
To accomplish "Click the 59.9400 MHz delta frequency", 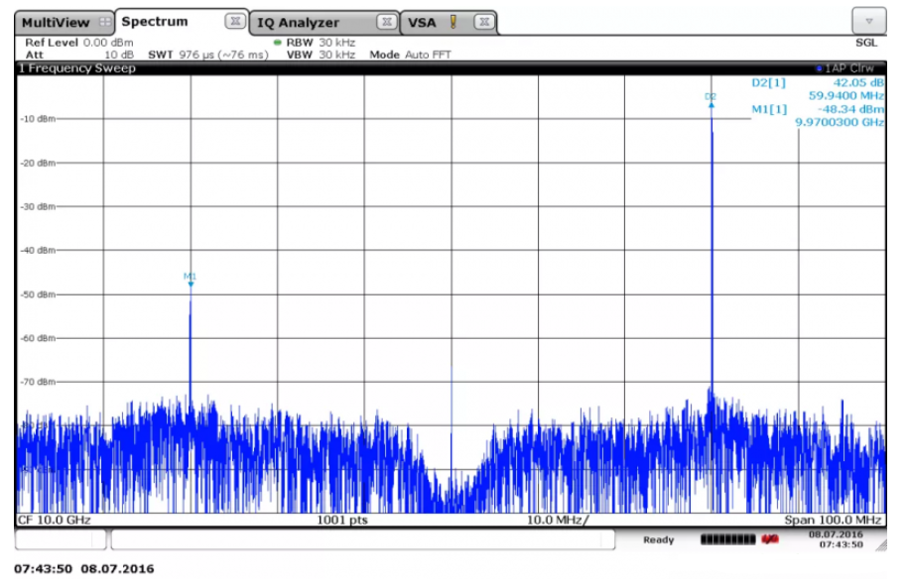I will point(845,95).
